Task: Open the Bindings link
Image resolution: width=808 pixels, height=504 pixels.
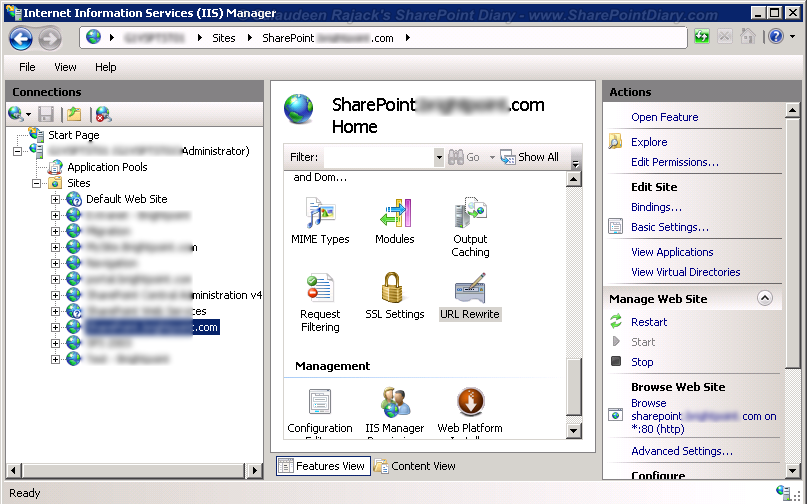Action: (656, 207)
